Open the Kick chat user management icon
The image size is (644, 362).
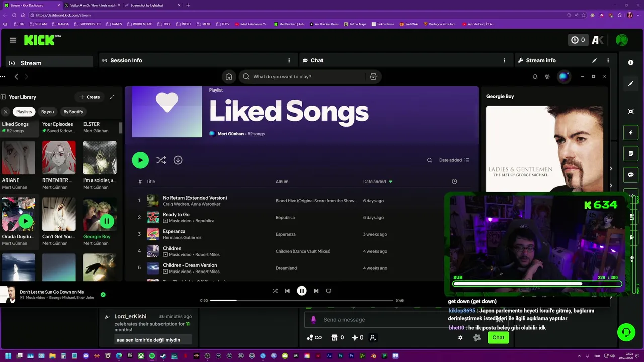click(x=373, y=338)
